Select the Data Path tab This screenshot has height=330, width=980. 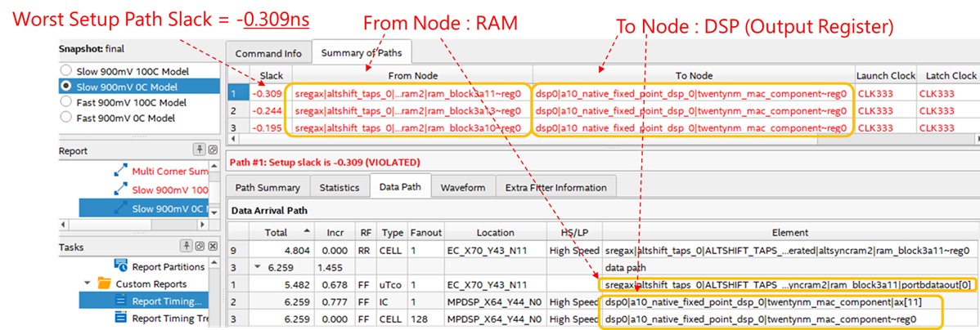[400, 186]
